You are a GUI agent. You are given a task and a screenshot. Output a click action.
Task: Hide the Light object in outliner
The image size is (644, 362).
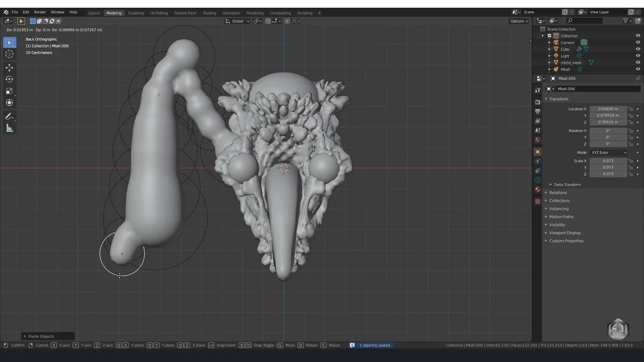coord(638,56)
